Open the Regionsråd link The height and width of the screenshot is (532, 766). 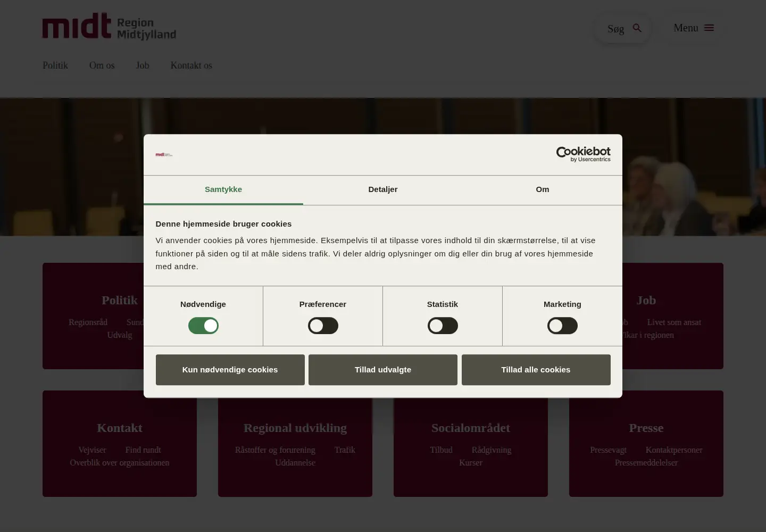[88, 322]
